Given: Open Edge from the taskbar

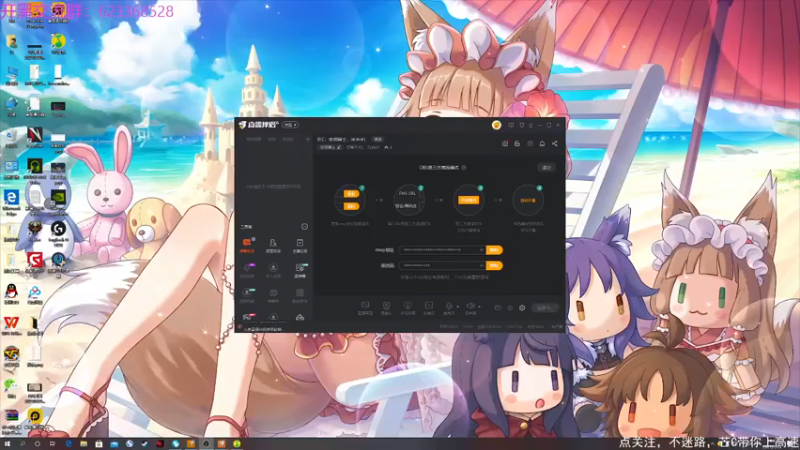Looking at the screenshot, I should [x=68, y=444].
